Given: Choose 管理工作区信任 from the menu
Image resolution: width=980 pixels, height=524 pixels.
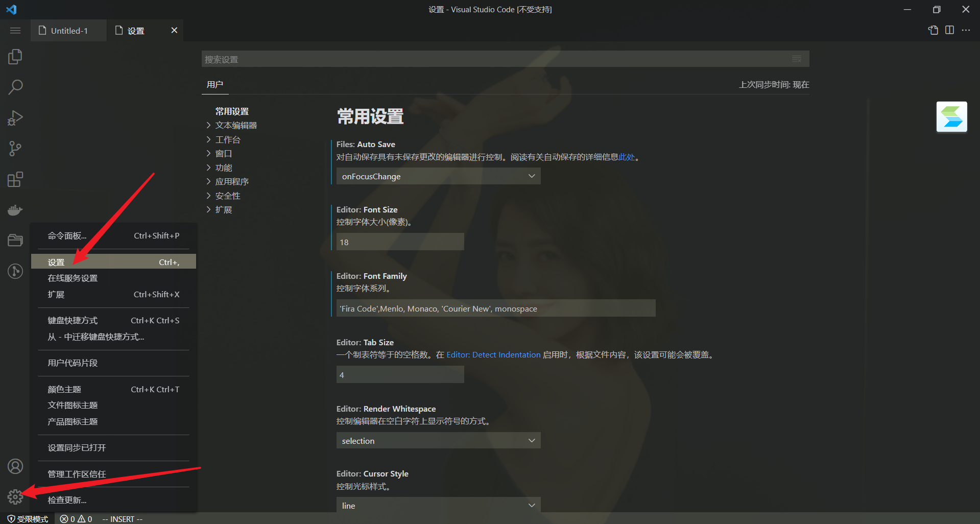Looking at the screenshot, I should 113,474.
